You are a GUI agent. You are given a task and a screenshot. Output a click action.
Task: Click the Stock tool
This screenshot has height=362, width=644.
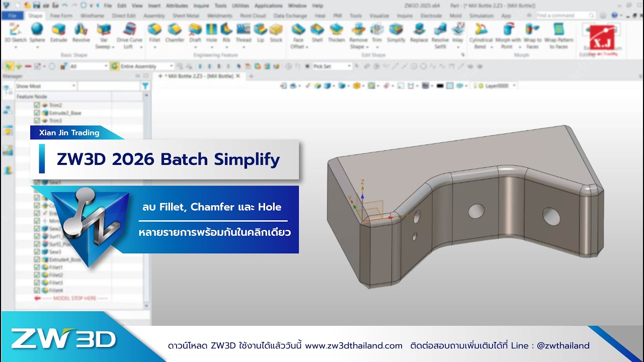click(276, 33)
